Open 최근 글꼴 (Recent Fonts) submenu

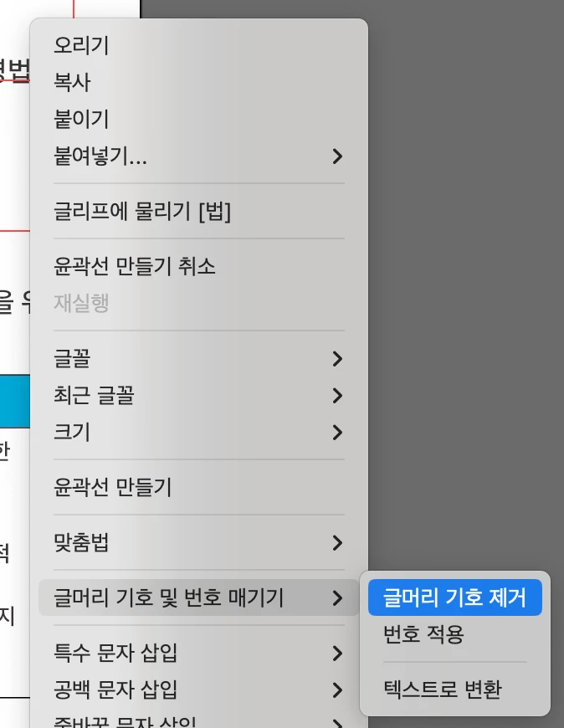click(198, 395)
